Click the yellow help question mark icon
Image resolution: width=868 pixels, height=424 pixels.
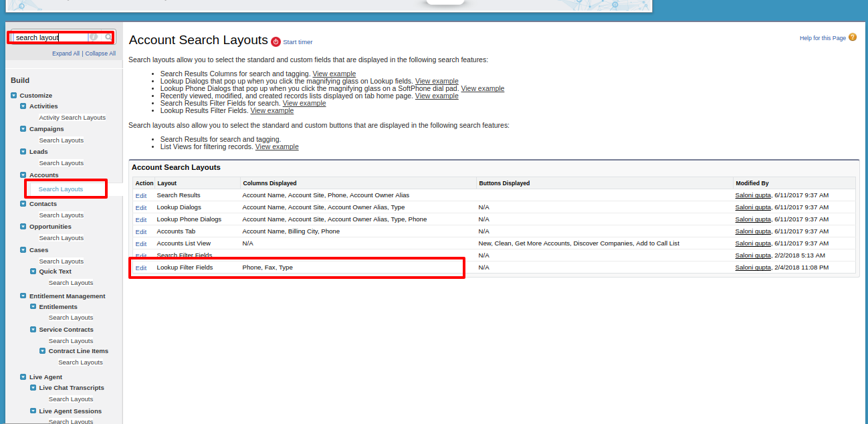(x=852, y=37)
